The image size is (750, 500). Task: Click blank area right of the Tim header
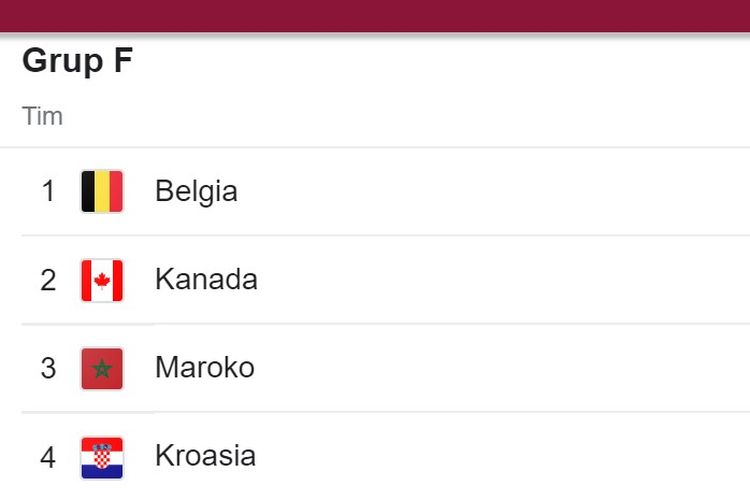click(407, 116)
